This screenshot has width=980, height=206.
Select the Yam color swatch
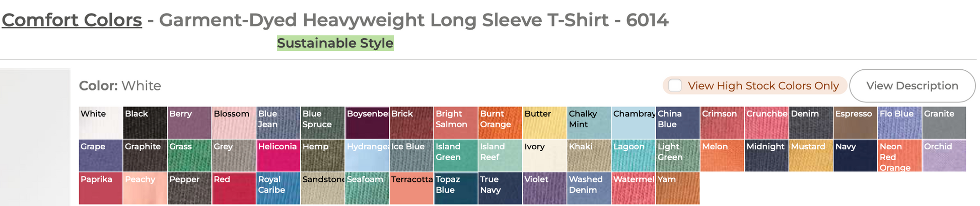[x=677, y=188]
